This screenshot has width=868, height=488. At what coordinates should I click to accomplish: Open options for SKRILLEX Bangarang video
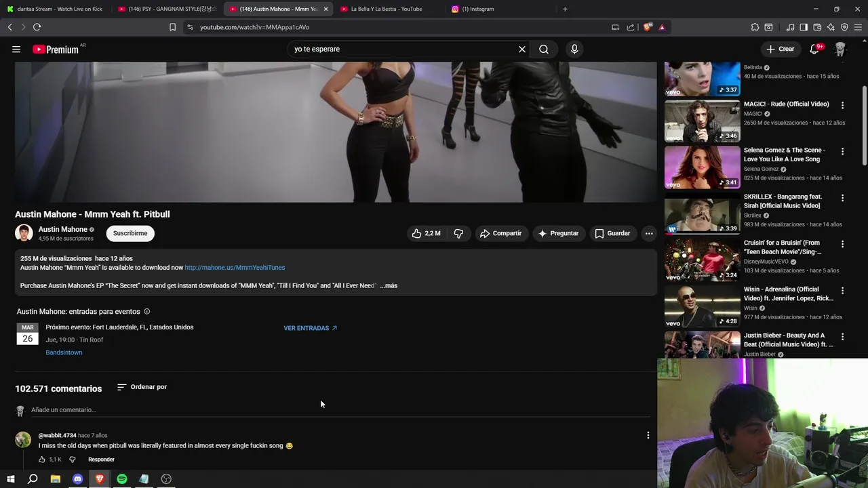[842, 198]
